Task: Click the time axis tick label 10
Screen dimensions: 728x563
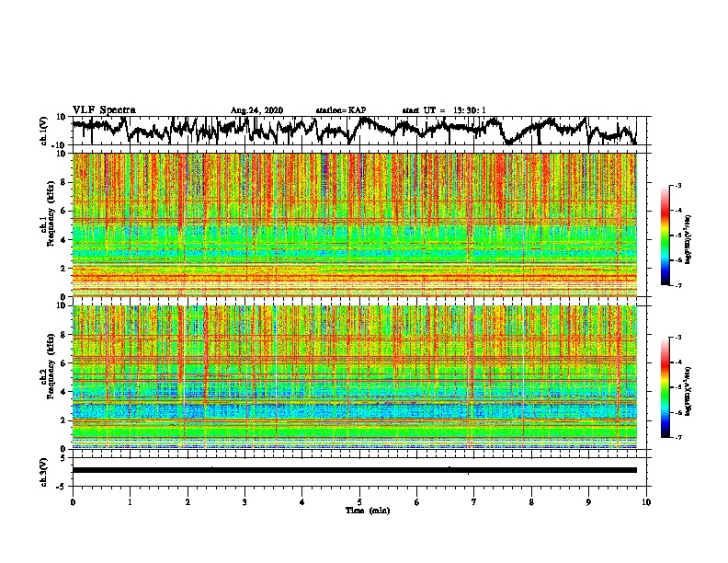Action: point(646,502)
